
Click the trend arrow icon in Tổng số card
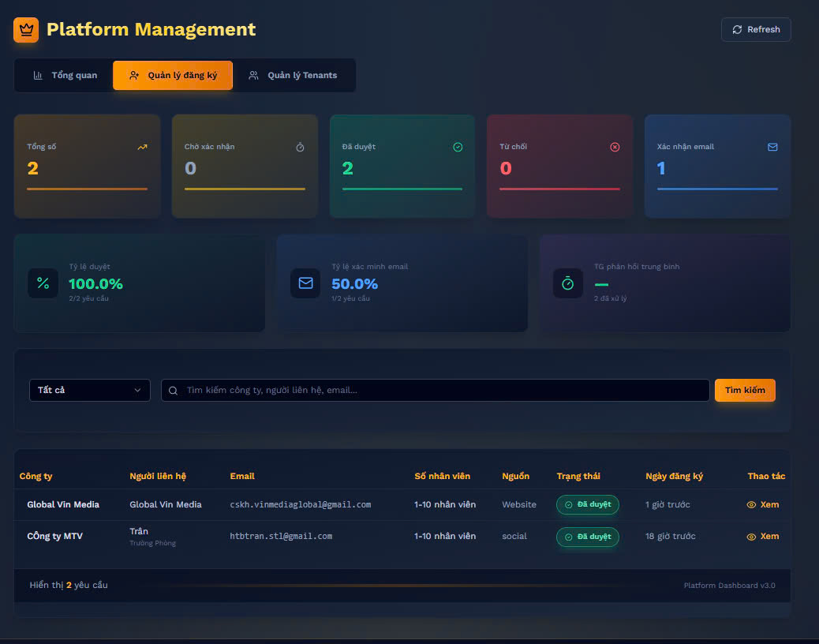142,147
